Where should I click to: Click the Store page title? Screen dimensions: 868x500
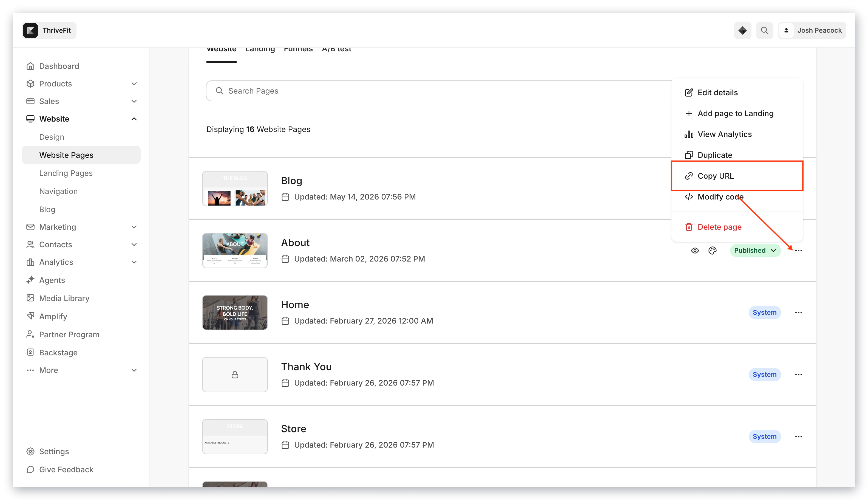coord(293,429)
